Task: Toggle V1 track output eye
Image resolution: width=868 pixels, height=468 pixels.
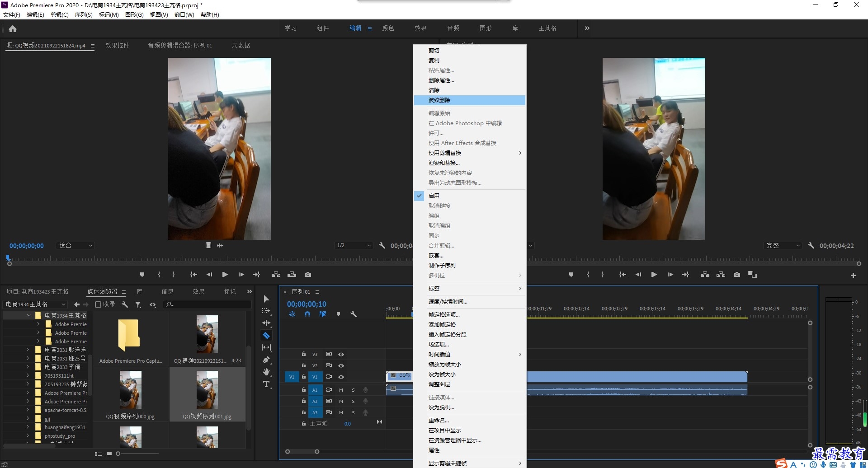Action: click(341, 377)
